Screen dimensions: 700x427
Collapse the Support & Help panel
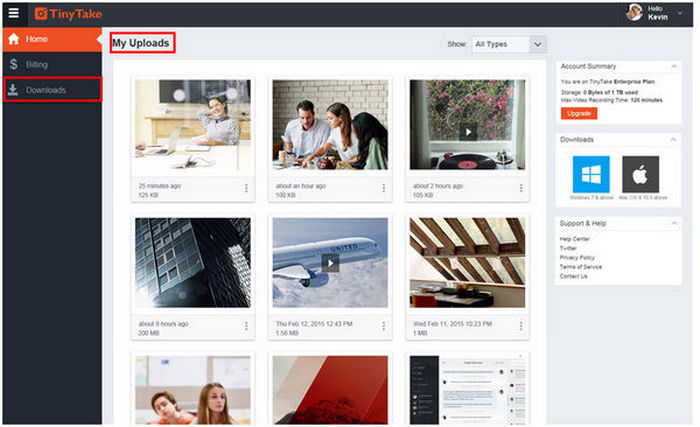[x=675, y=222]
